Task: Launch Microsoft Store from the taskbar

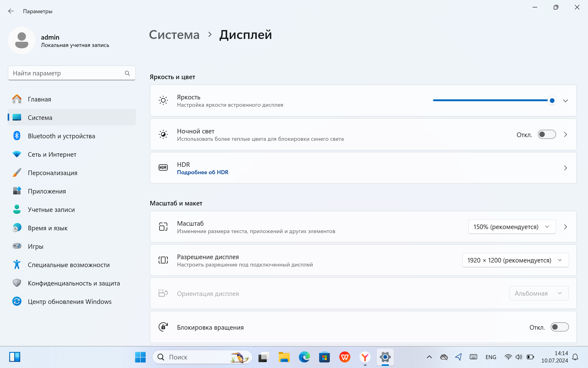Action: (324, 357)
